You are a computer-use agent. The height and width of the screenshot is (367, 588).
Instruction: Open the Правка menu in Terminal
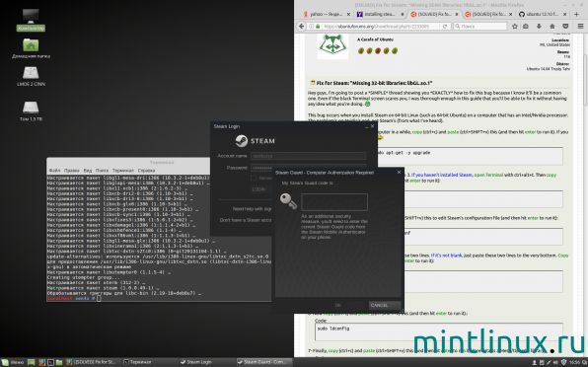(x=72, y=171)
